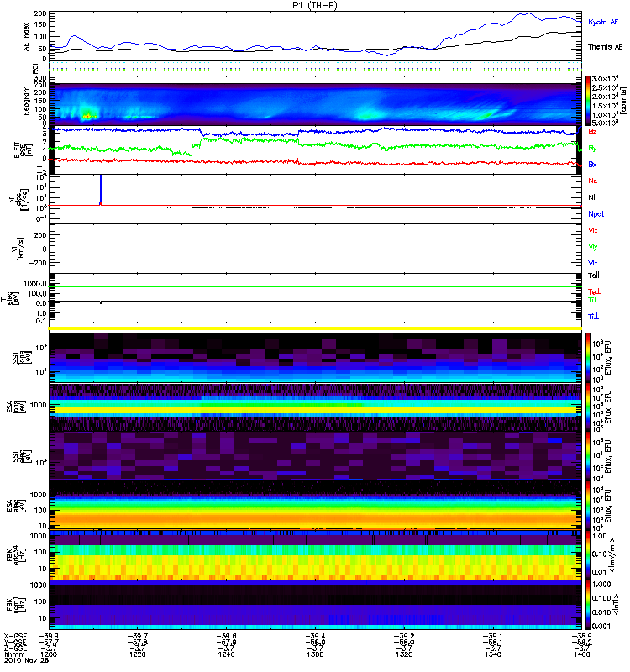Click the X-GSE row label
Image resolution: width=630 pixels, height=672 pixels.
15,636
